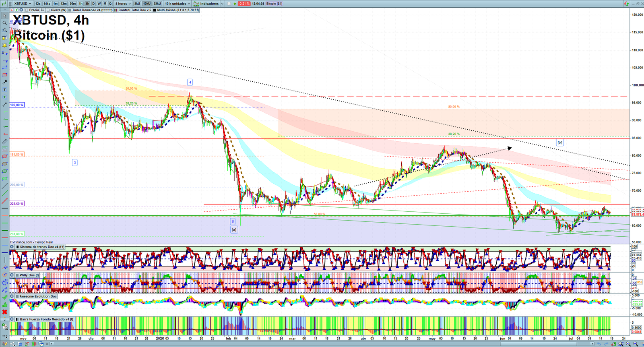Select the arrow drawing tool

(x=4, y=82)
